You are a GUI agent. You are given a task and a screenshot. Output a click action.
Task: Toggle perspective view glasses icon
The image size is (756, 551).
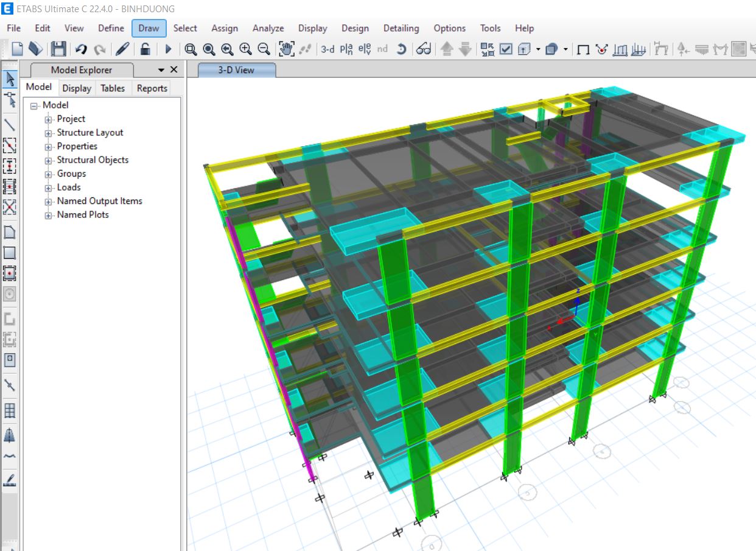coord(424,49)
